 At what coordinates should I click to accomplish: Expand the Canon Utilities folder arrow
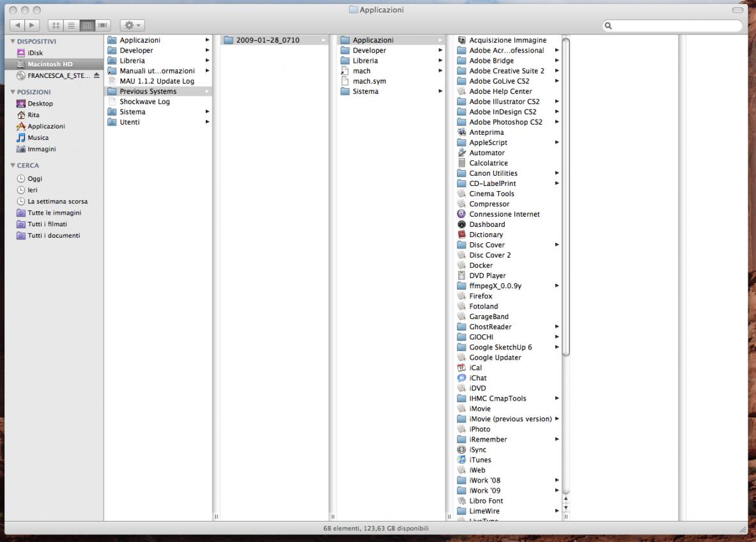point(557,173)
